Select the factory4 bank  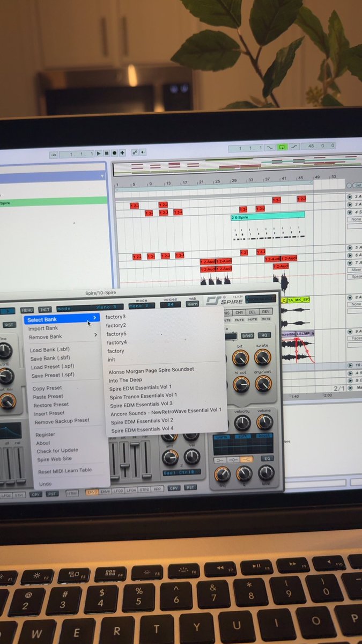[x=117, y=342]
